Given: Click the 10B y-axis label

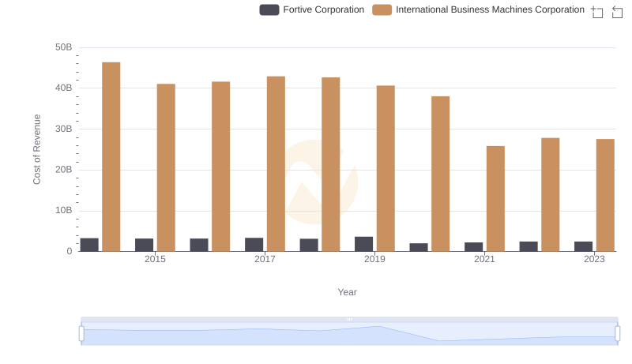Looking at the screenshot, I should pos(64,210).
